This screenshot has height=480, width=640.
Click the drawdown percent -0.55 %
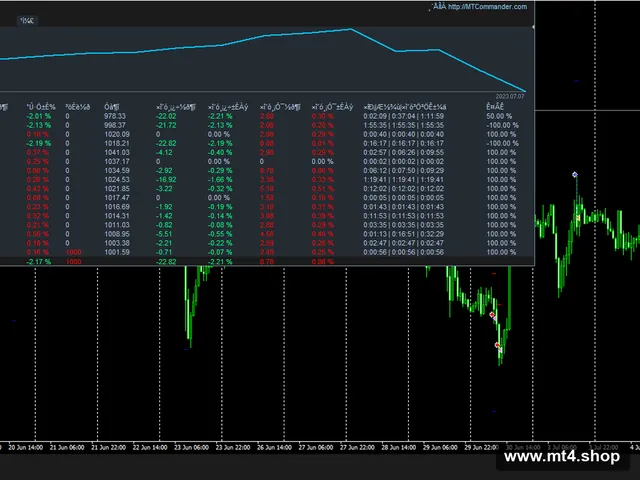pos(220,234)
